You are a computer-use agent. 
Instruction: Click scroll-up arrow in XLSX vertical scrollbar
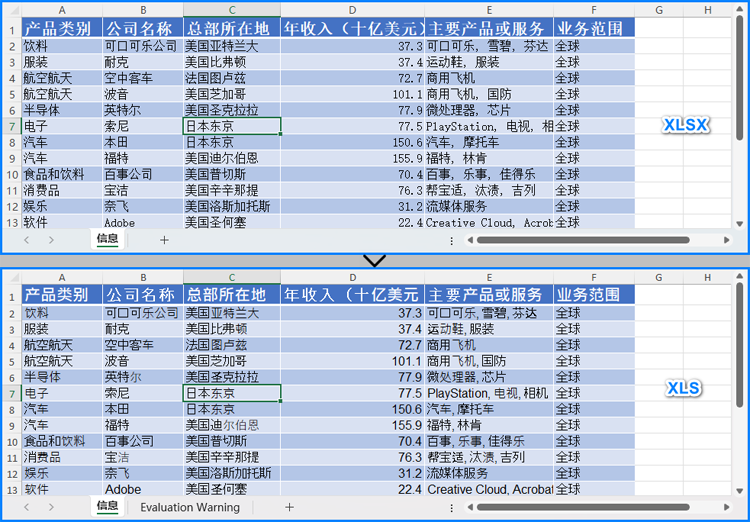[x=740, y=10]
